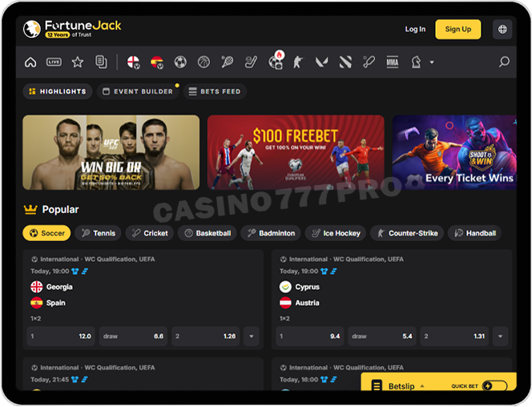Expand more markets arrow for Georgia vs Spain
This screenshot has height=407, width=532.
pyautogui.click(x=252, y=336)
